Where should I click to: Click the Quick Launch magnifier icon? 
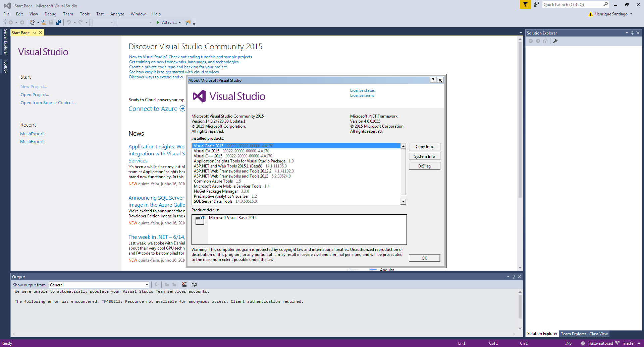click(605, 4)
